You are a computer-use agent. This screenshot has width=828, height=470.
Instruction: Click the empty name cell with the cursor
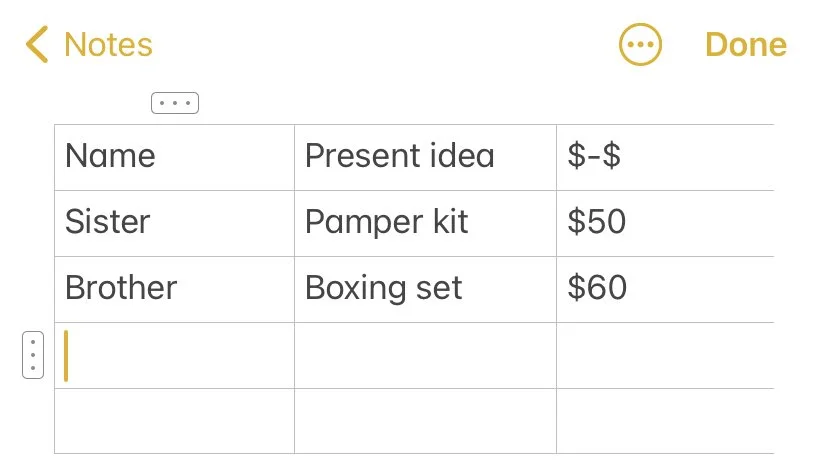tap(174, 355)
